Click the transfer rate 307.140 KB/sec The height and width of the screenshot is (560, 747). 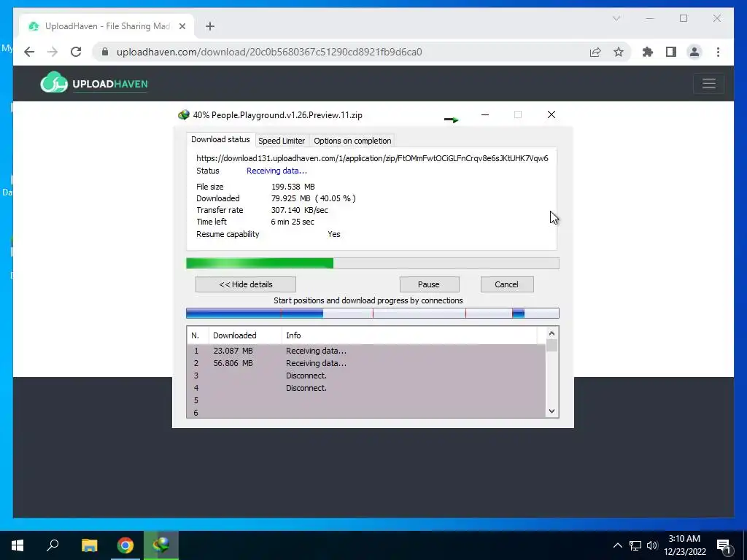pyautogui.click(x=300, y=210)
